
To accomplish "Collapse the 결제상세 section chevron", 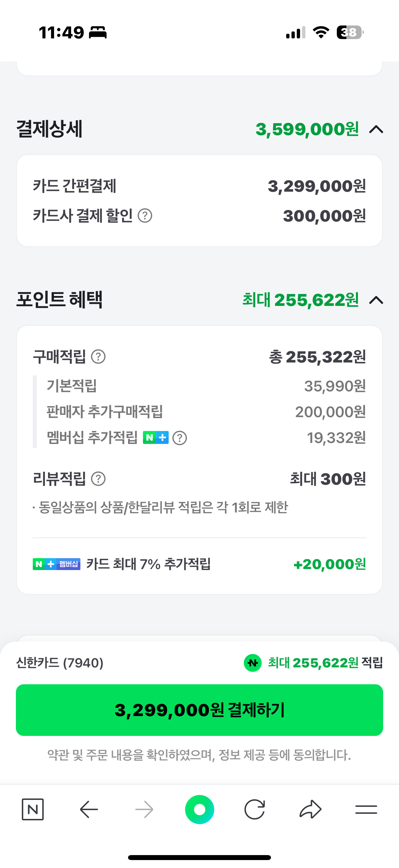I will pos(376,129).
